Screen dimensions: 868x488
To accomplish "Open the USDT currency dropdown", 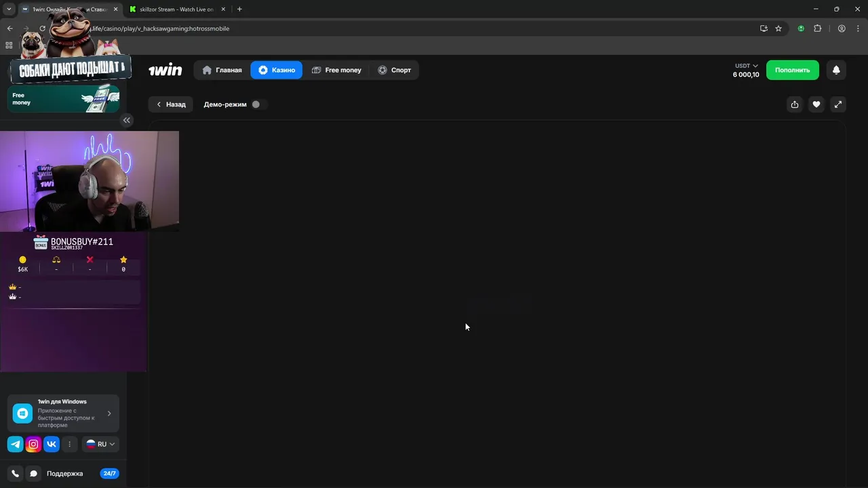I will [746, 66].
